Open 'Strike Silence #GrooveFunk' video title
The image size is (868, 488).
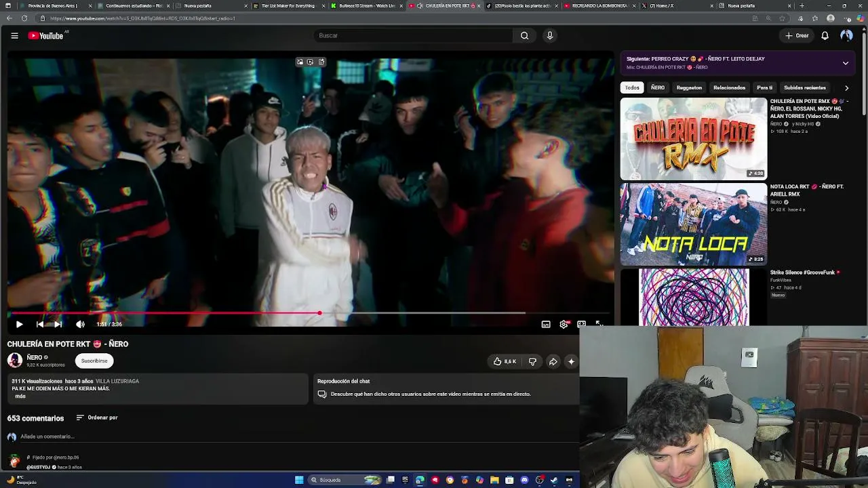(805, 272)
